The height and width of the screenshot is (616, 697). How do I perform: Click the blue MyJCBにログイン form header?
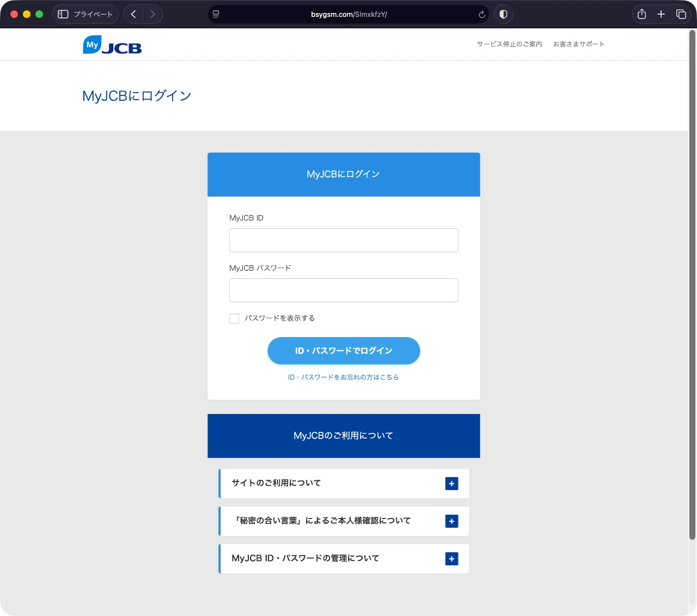tap(344, 174)
